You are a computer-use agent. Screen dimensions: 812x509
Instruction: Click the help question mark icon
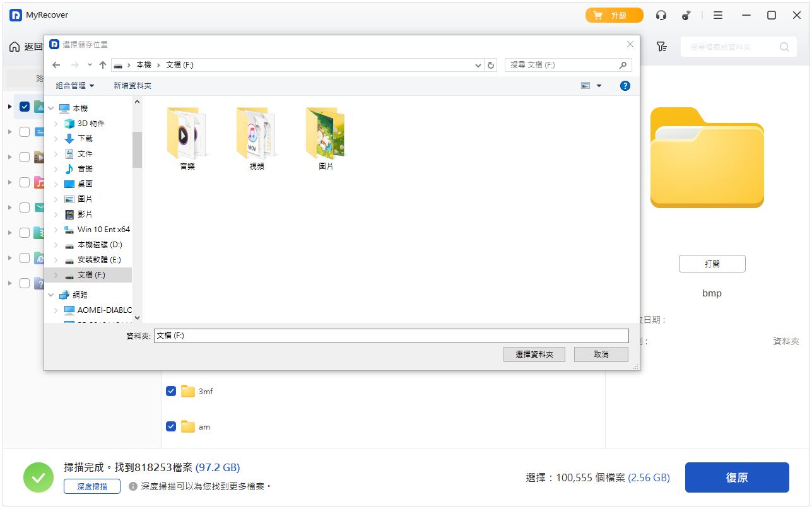point(625,86)
